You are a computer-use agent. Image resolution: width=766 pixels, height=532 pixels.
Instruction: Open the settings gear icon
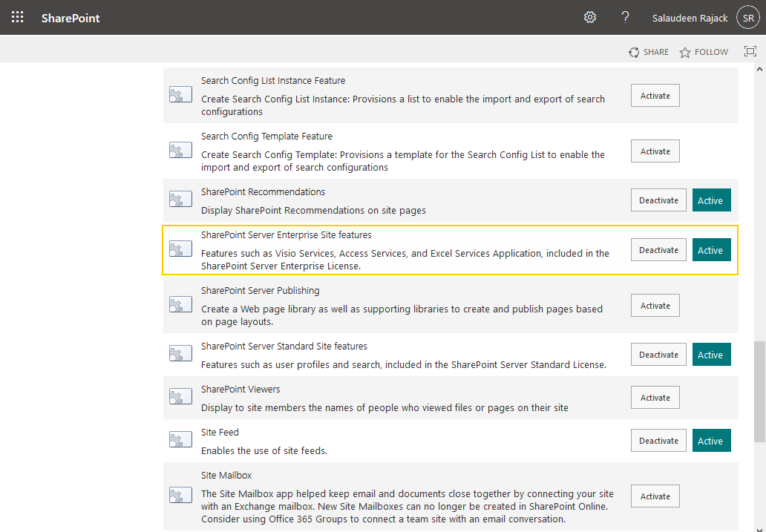point(590,18)
